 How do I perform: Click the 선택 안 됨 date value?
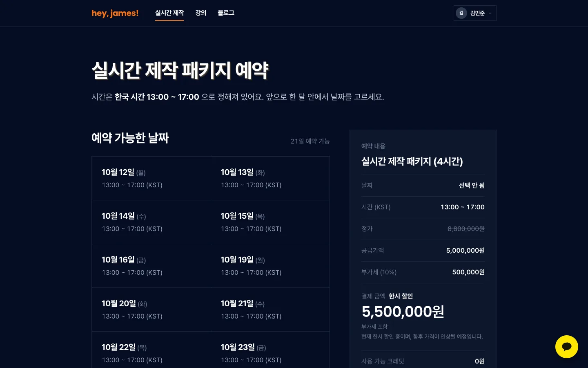[472, 185]
